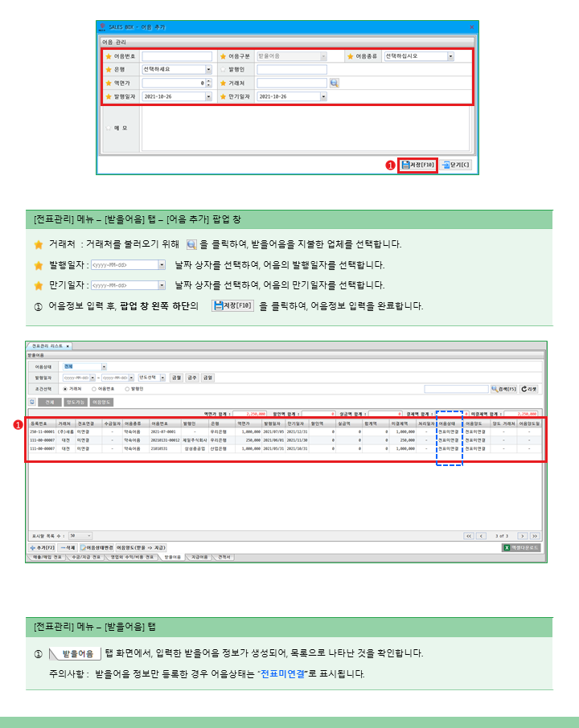Viewport: 579px width, 728px height.
Task: Open the 은행 dropdown in popup
Action: [208, 70]
